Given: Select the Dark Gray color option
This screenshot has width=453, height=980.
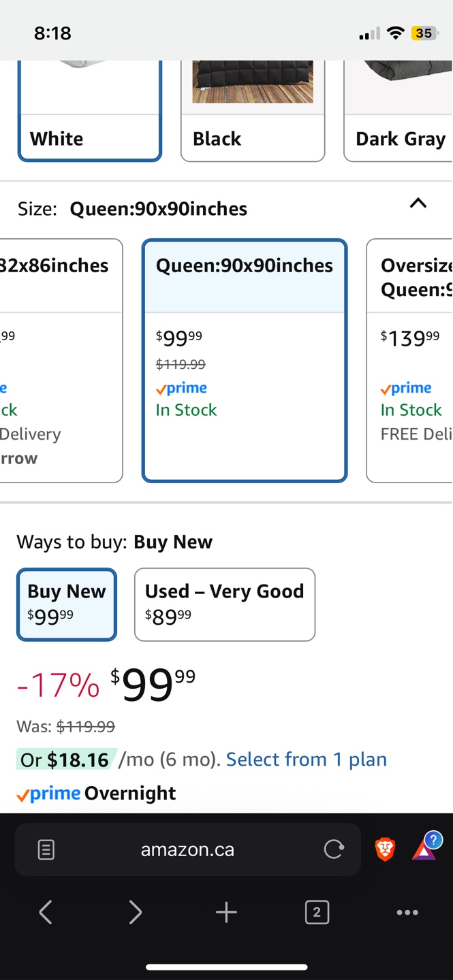Looking at the screenshot, I should (x=399, y=111).
